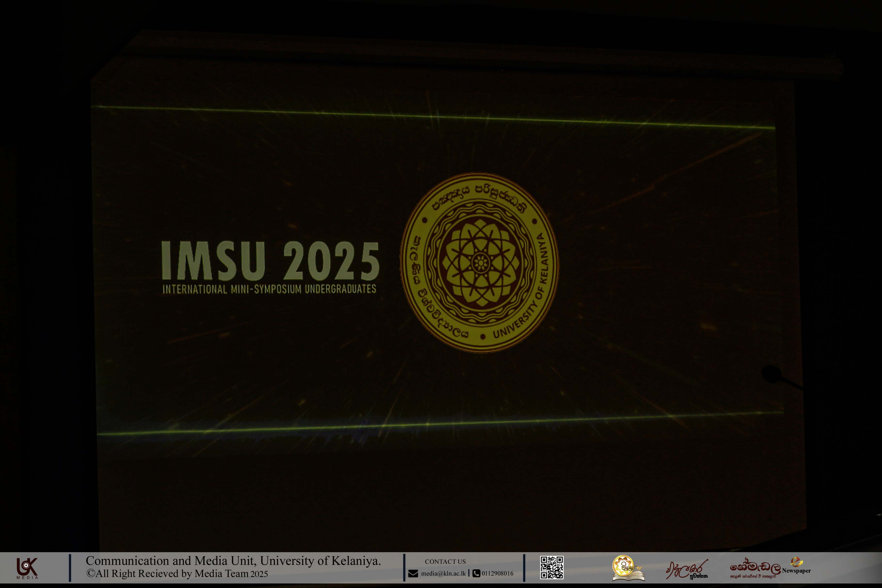This screenshot has height=588, width=882.
Task: Click the QR code in the footer
Action: [x=552, y=568]
